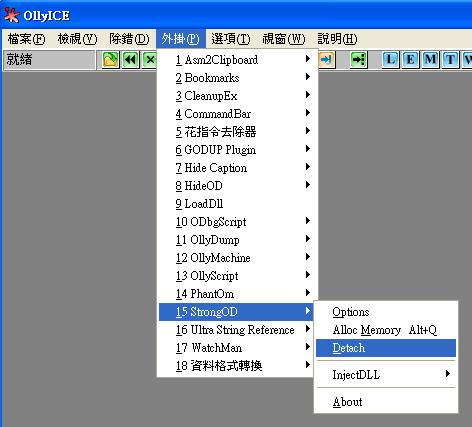Open the 檢視(V) menu
The image size is (472, 427).
(x=77, y=39)
